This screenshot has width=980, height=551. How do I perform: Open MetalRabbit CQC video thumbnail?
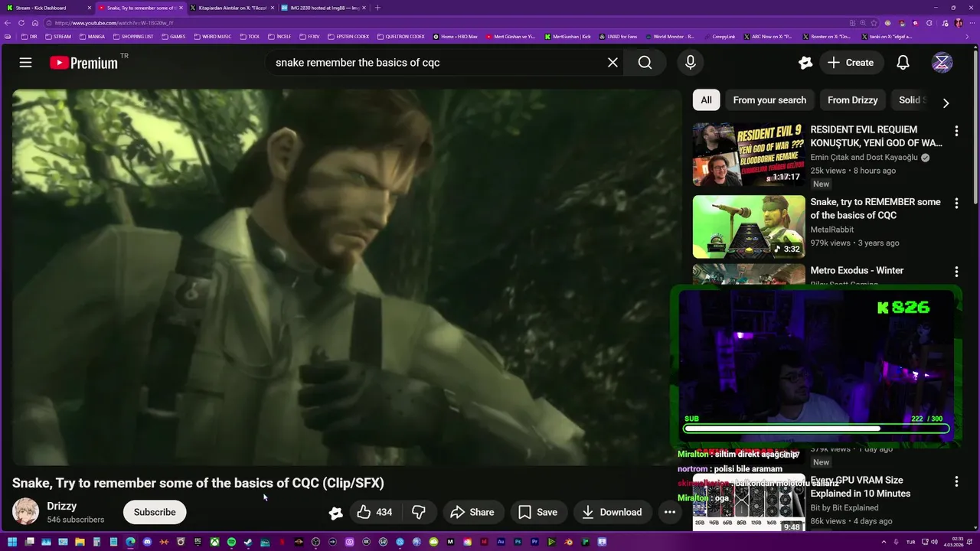(x=749, y=227)
